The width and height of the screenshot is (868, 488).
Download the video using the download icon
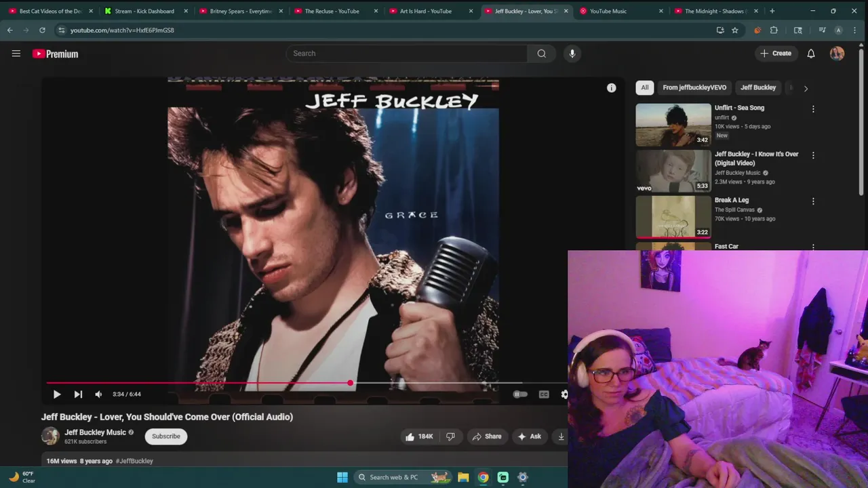pos(561,436)
